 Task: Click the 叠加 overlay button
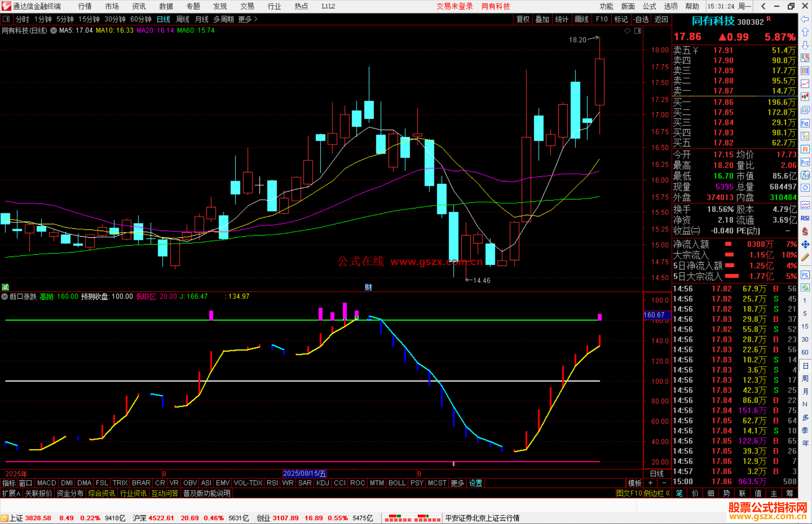click(542, 19)
